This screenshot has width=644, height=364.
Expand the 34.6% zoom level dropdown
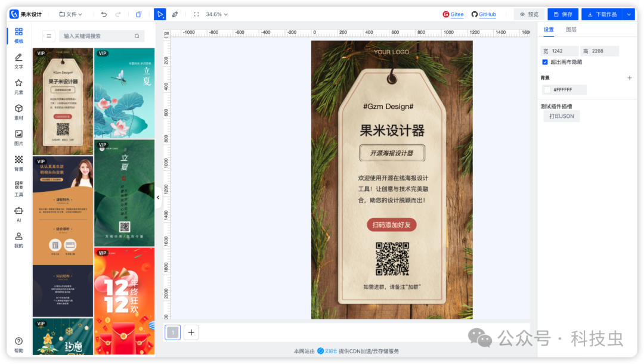click(217, 14)
